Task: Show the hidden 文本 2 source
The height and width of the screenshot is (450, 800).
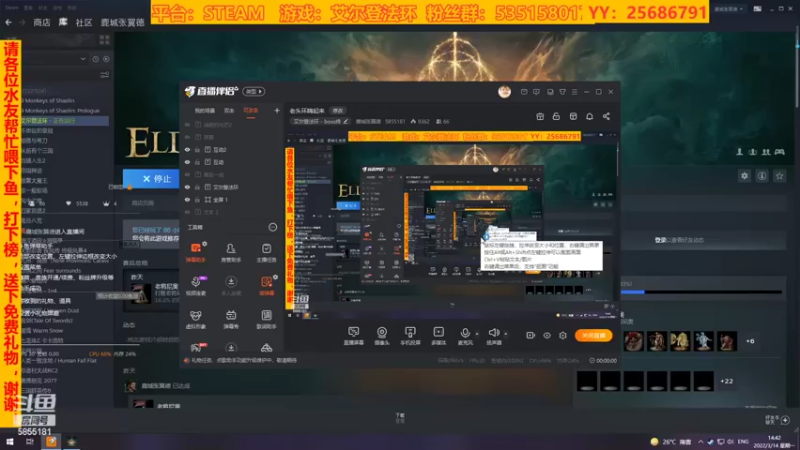Action: 187,212
